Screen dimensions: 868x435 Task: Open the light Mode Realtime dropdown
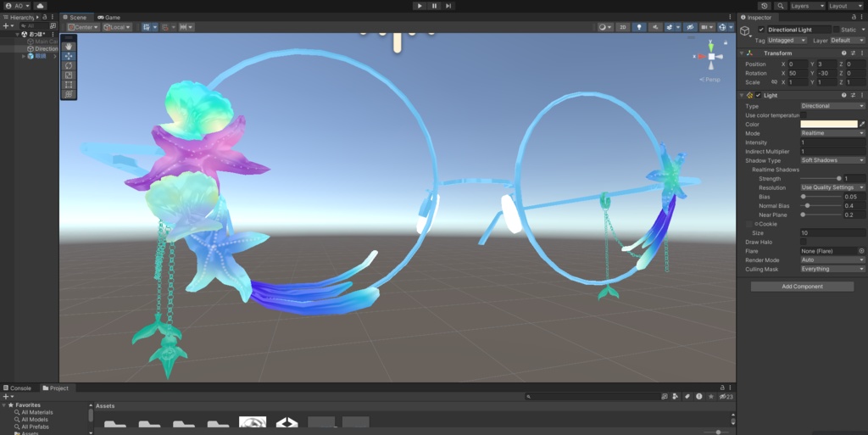click(x=832, y=133)
